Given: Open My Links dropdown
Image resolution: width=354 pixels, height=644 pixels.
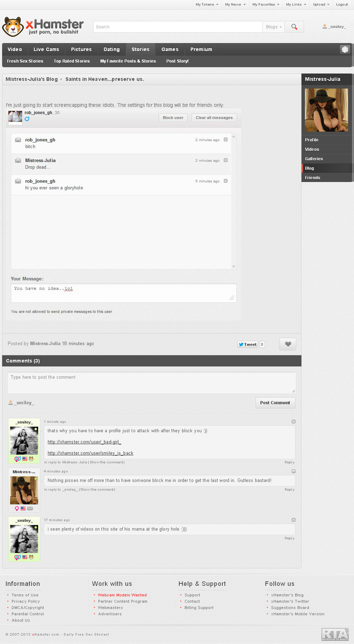Looking at the screenshot, I should [x=296, y=5].
